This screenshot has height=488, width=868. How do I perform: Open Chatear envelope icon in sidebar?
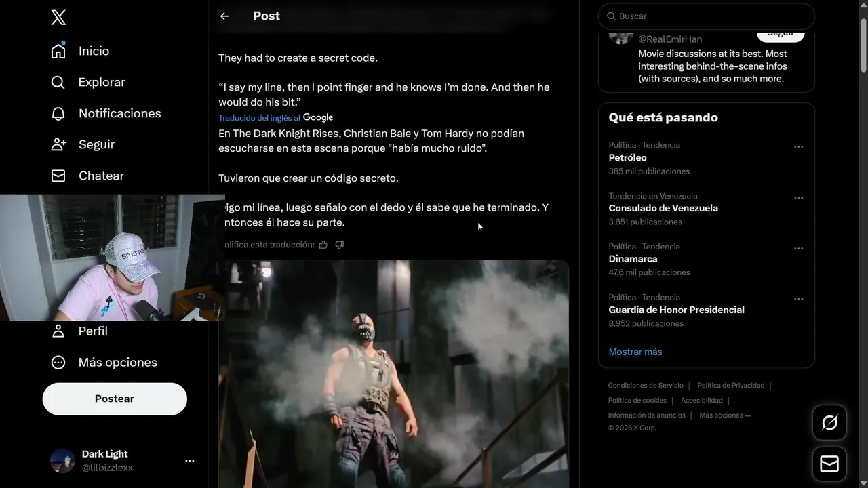click(x=58, y=176)
